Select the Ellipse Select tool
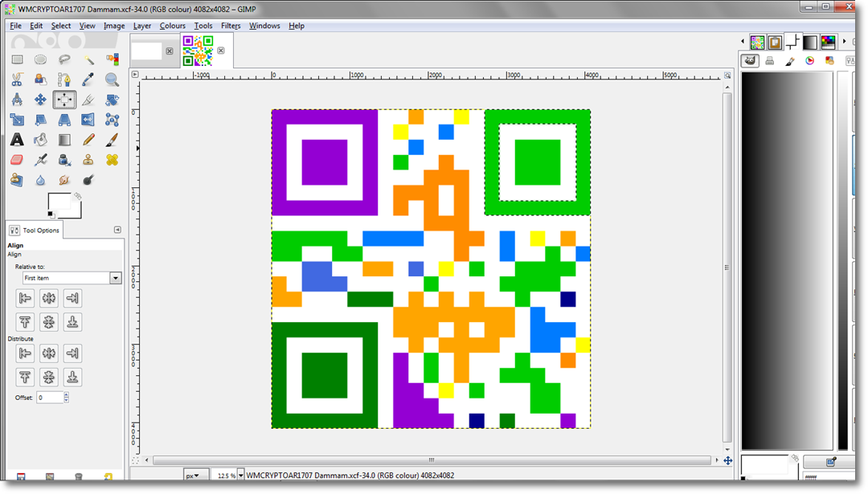Viewport: 868px width, 494px height. pyautogui.click(x=40, y=59)
